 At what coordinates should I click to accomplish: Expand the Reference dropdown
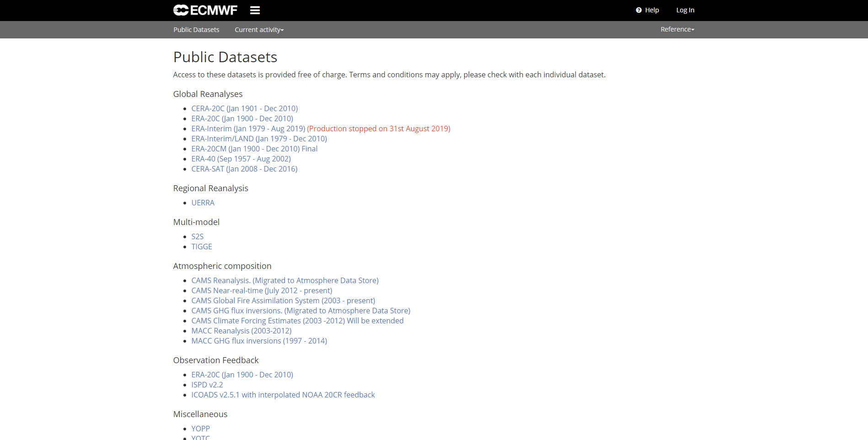click(677, 29)
